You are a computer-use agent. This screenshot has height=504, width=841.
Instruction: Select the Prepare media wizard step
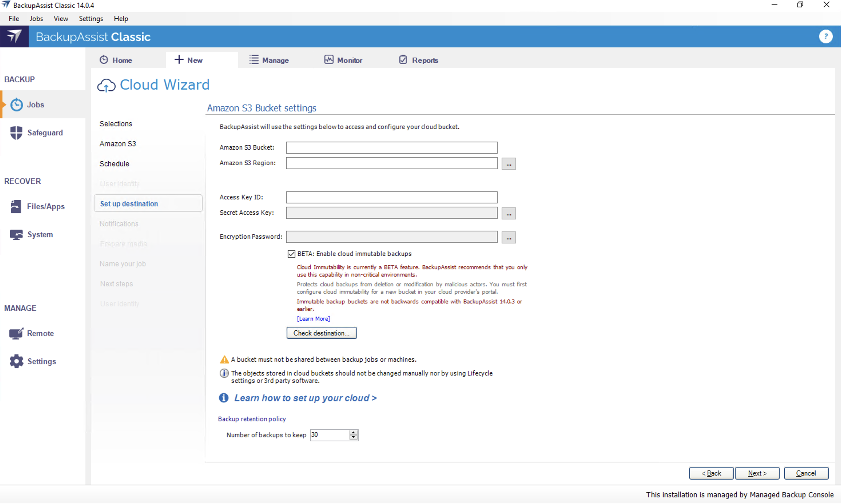[123, 244]
